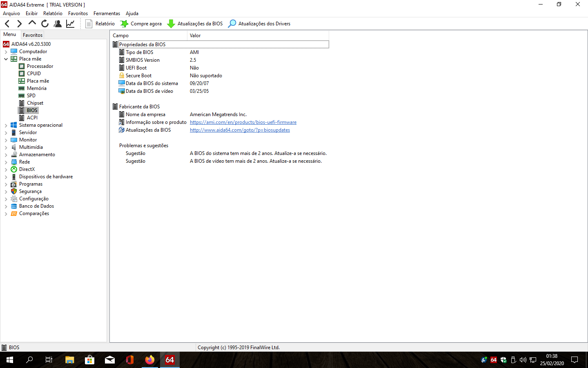
Task: Expand the Monitor tree node
Action: coord(6,140)
